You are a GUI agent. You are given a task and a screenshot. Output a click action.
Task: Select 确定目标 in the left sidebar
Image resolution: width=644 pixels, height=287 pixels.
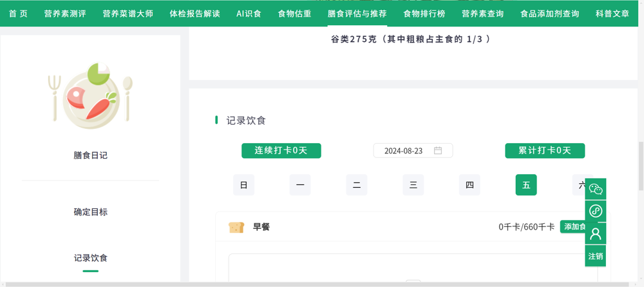(90, 212)
